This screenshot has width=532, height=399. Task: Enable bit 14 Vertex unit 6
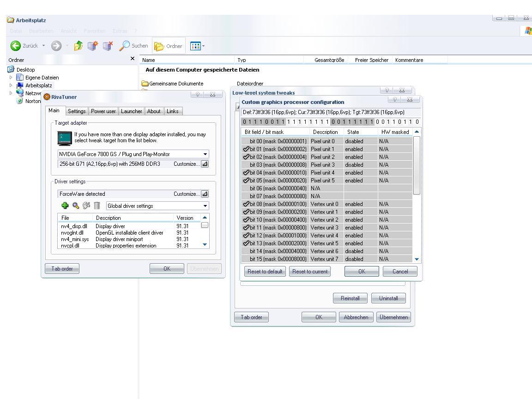coord(246,251)
